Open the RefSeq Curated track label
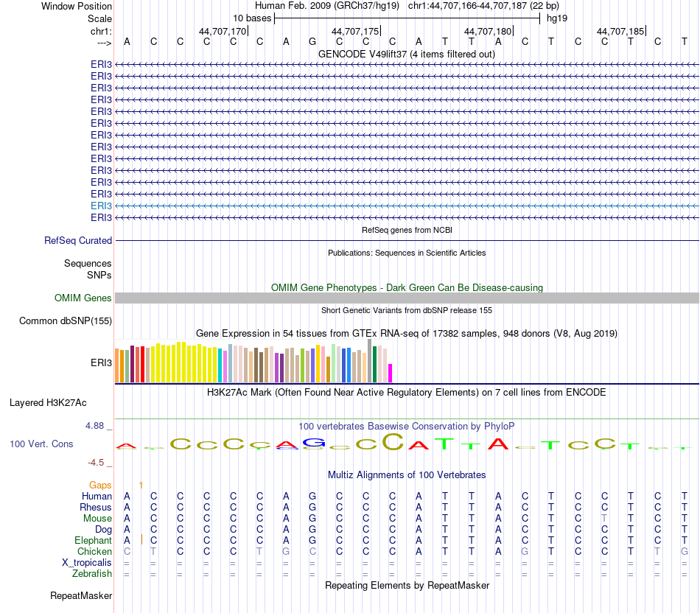Viewport: 700px width, 613px height. [78, 241]
